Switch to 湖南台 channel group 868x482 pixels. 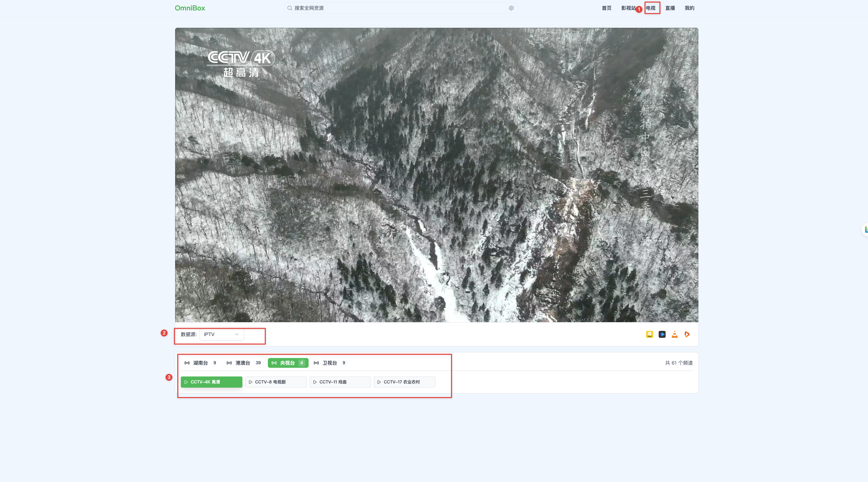(200, 363)
